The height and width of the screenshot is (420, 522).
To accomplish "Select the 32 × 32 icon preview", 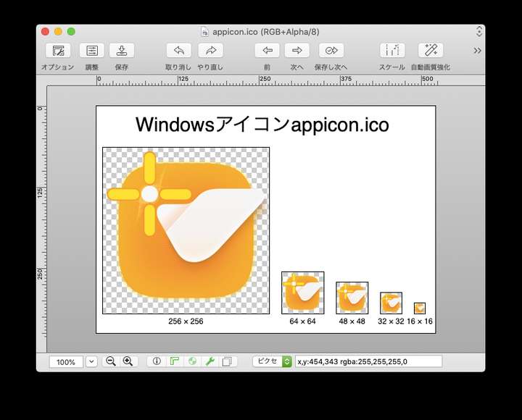I will pos(391,303).
